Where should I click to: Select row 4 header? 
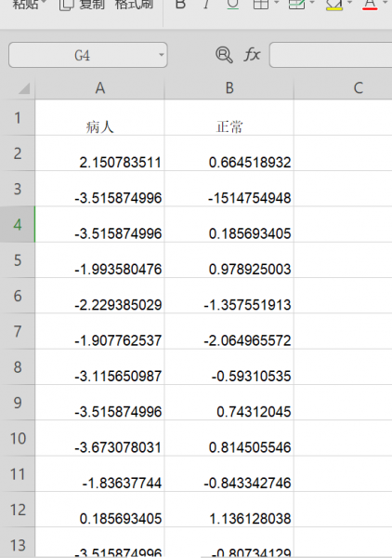click(x=18, y=224)
